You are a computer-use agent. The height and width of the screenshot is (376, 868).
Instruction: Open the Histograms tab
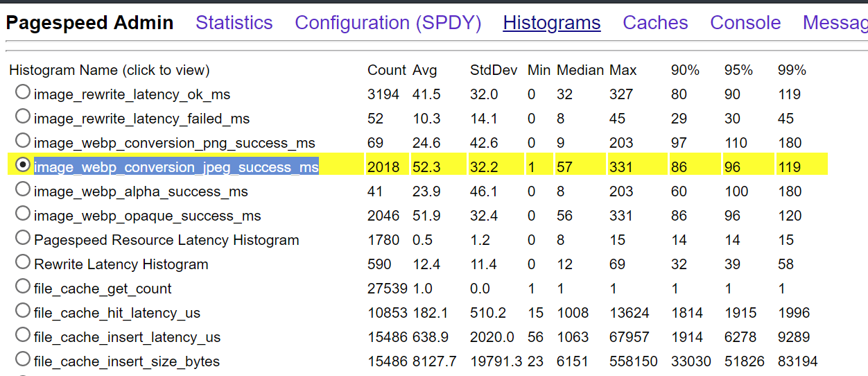tap(552, 23)
